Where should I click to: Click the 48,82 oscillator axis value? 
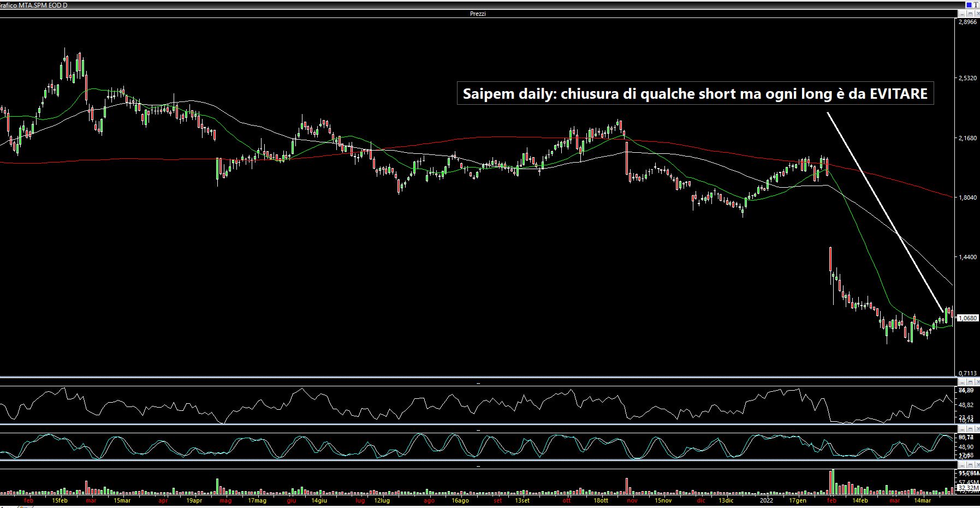point(966,405)
